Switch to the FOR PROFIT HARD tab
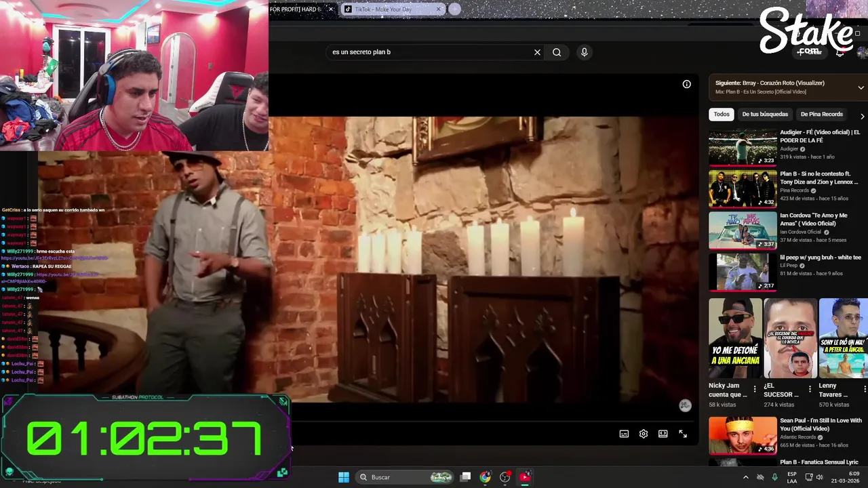This screenshot has height=488, width=868. pos(296,9)
